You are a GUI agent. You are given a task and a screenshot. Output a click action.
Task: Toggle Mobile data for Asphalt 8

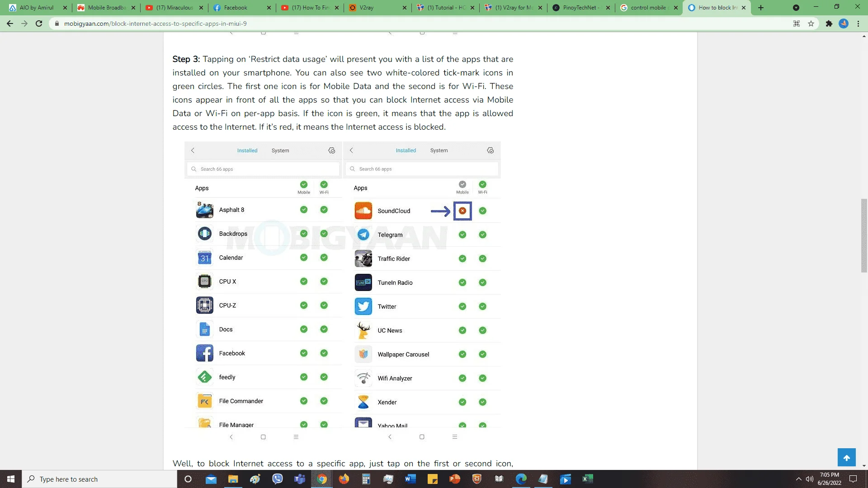pos(304,210)
